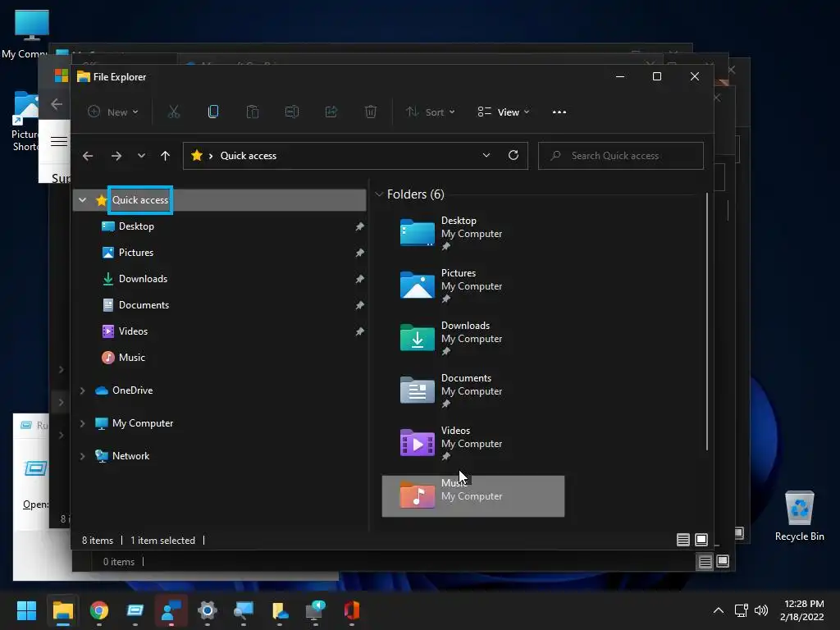Viewport: 840px width, 630px height.
Task: Select Videos in navigation pane
Action: pyautogui.click(x=133, y=331)
